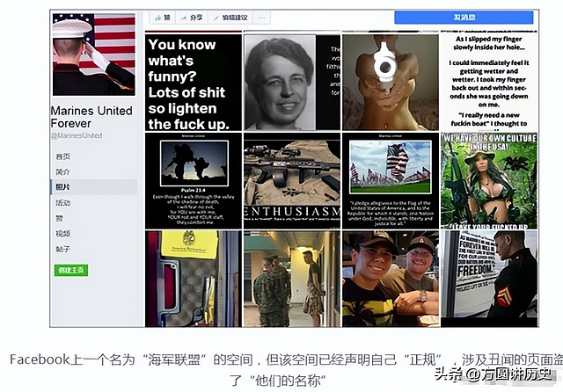Click the blue 发消息 send message button
The image size is (563, 392).
click(x=464, y=18)
